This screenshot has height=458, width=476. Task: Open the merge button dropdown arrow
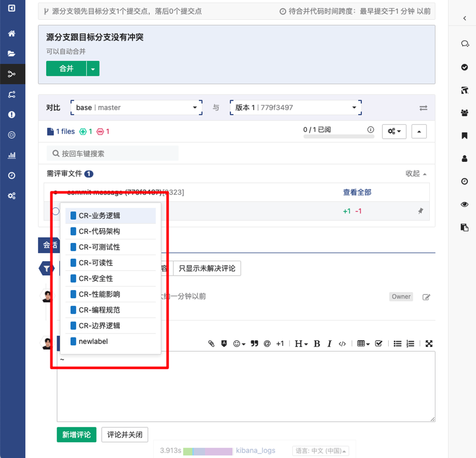(x=93, y=69)
